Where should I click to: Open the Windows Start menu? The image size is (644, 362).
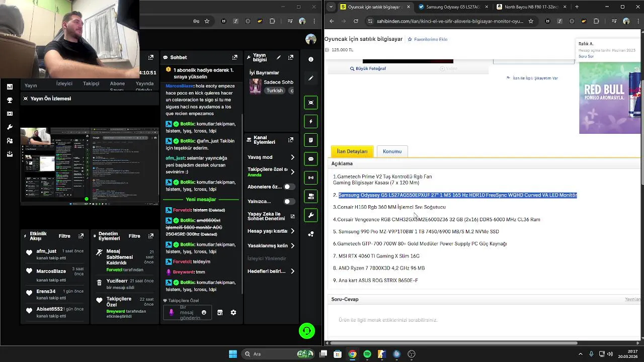tap(233, 354)
